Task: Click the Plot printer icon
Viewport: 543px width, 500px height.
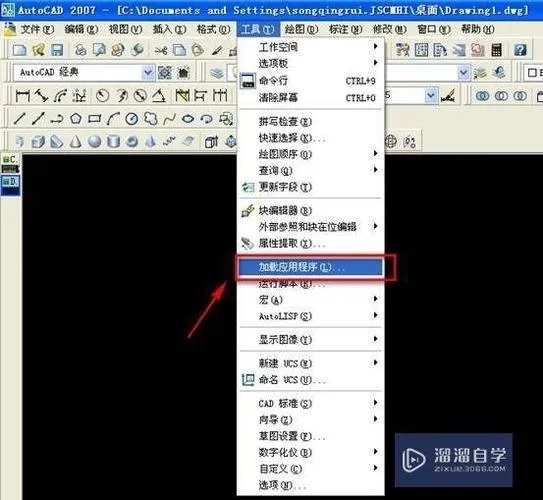Action: (81, 50)
